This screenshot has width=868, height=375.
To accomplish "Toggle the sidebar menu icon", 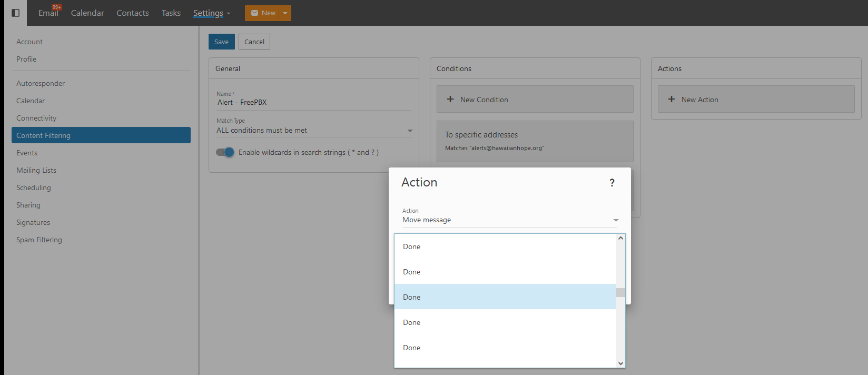I will click(x=15, y=13).
